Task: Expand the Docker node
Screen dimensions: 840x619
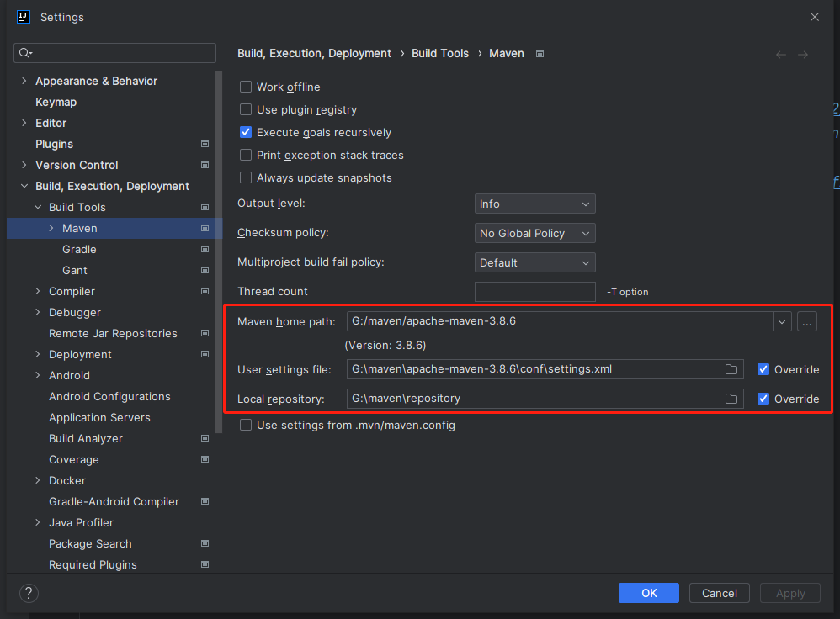Action: pos(38,481)
